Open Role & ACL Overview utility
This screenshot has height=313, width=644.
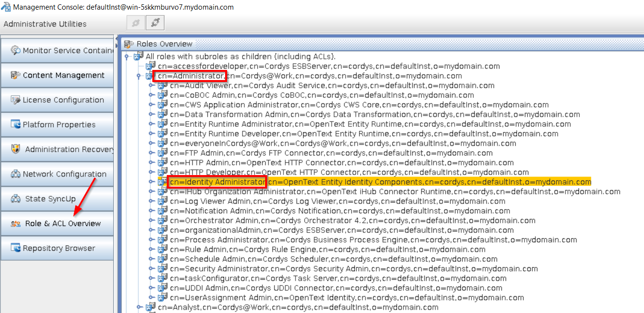57,224
